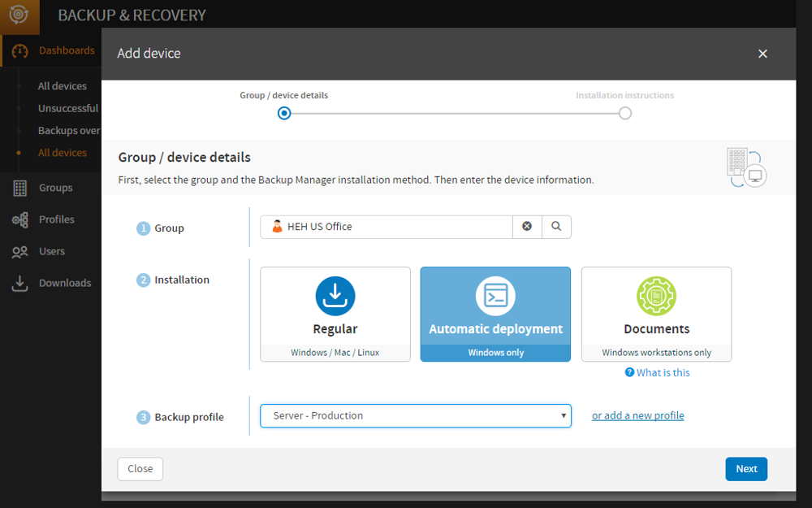This screenshot has width=812, height=508.
Task: Open Unsuccessful dashboard entry
Action: [68, 108]
